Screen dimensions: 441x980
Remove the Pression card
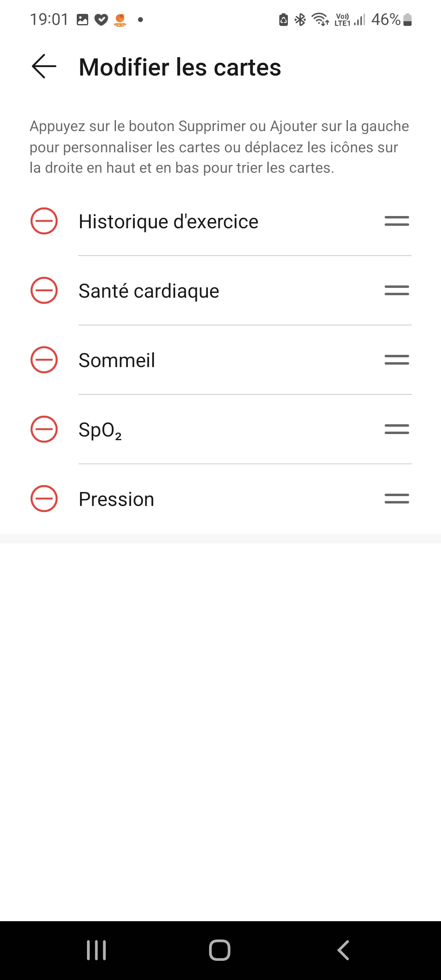pos(44,499)
